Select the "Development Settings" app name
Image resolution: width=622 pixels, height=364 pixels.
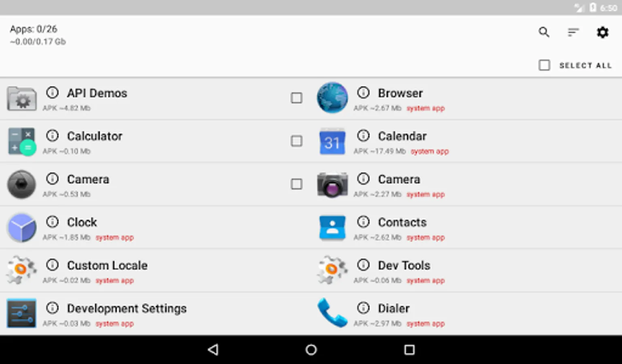127,309
